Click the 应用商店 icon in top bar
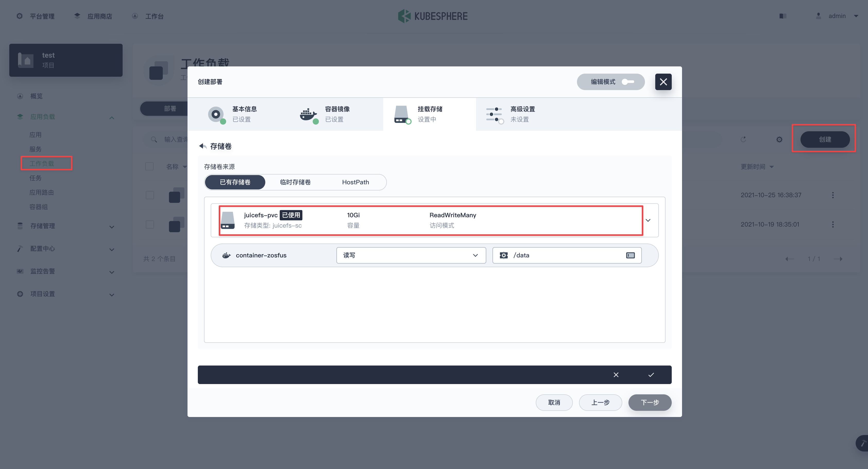Screen dimensions: 868x469 [77, 15]
